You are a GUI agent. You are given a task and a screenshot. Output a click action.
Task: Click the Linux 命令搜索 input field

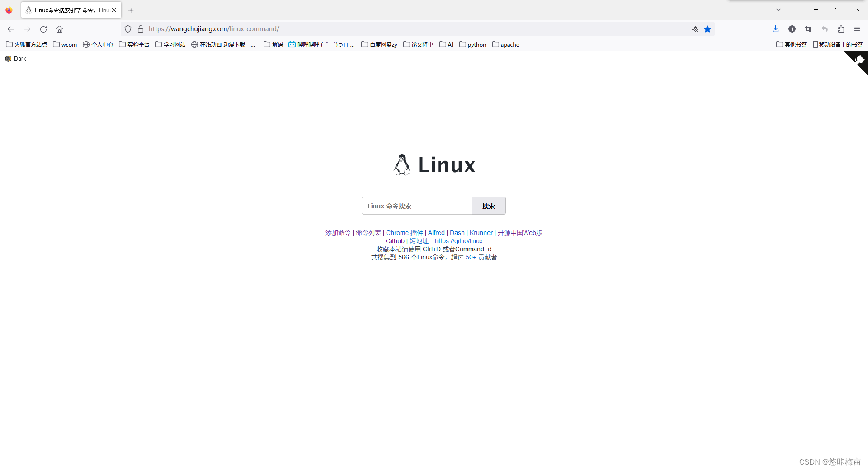[x=416, y=206]
